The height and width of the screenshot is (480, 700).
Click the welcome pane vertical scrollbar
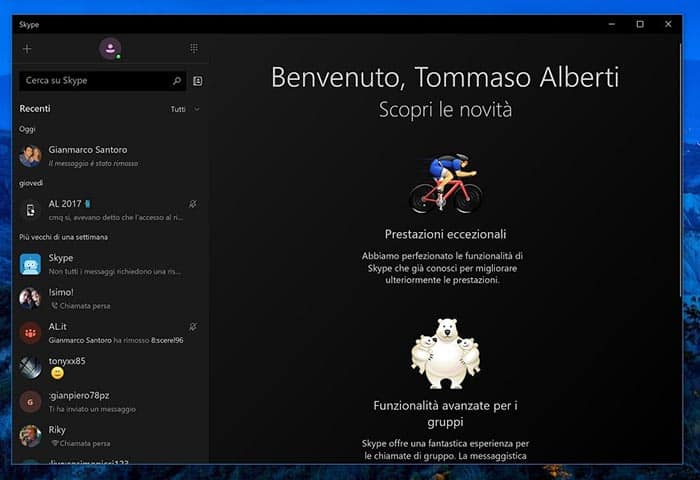(680, 170)
